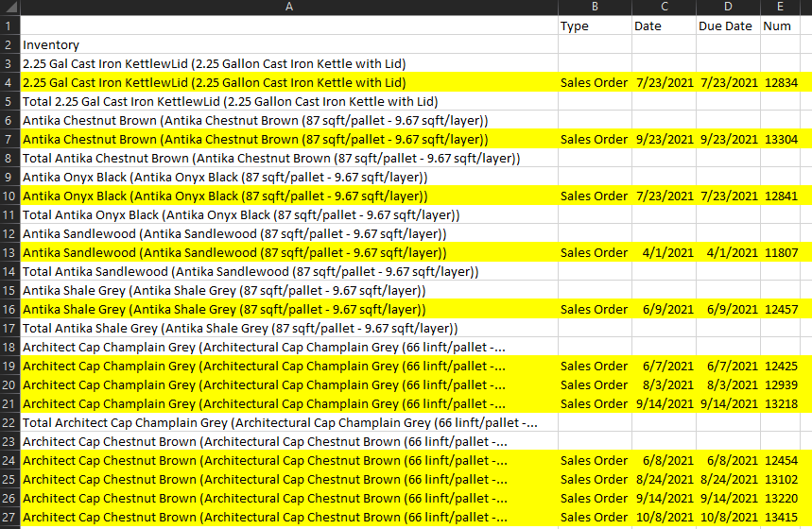Click order number 12939

click(780, 384)
